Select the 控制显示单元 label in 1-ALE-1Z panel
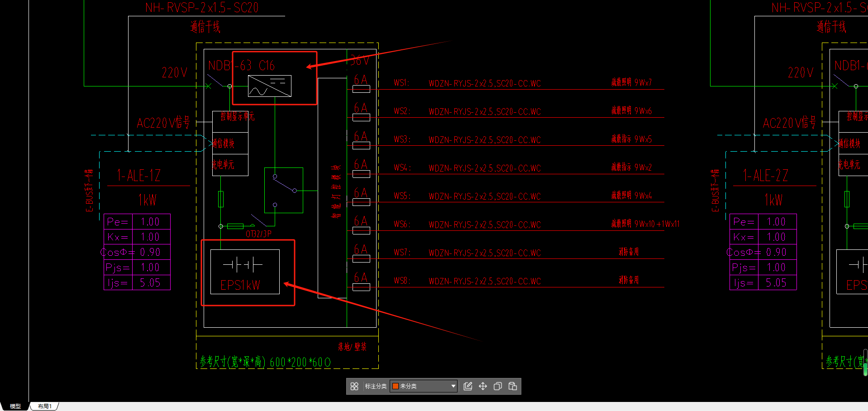Screen dimensions: 868x411 (x=237, y=116)
